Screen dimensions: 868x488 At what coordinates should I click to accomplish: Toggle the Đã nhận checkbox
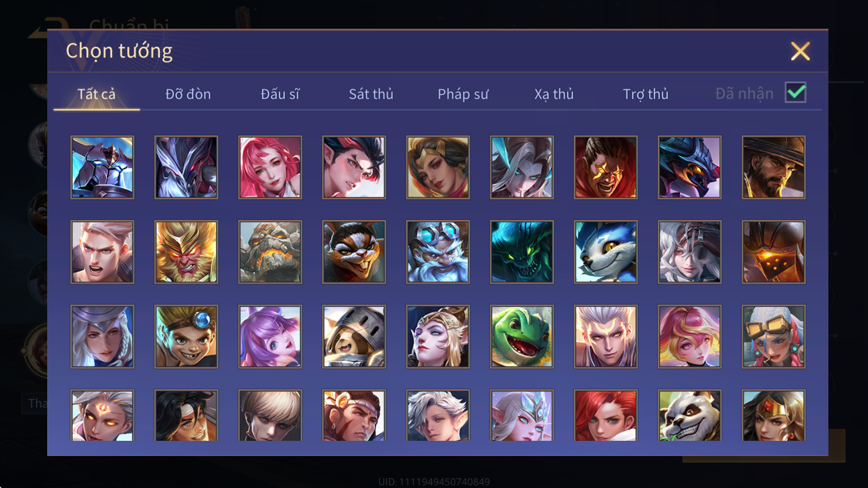796,93
